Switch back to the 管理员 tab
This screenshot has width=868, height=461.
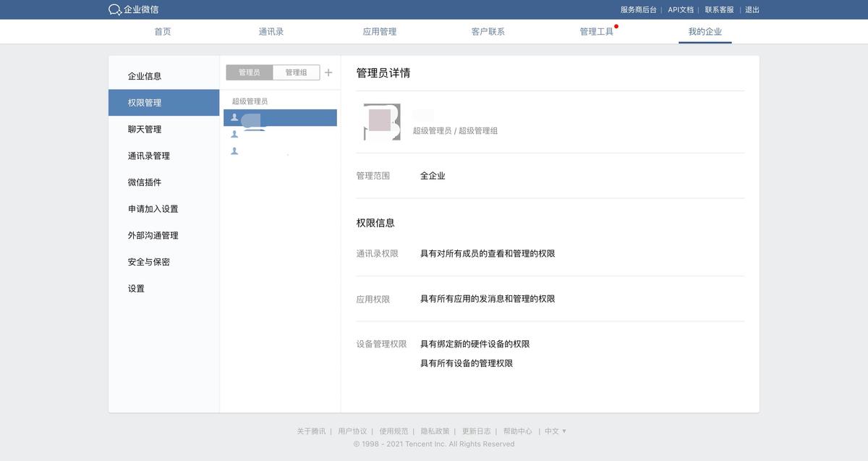coord(250,72)
